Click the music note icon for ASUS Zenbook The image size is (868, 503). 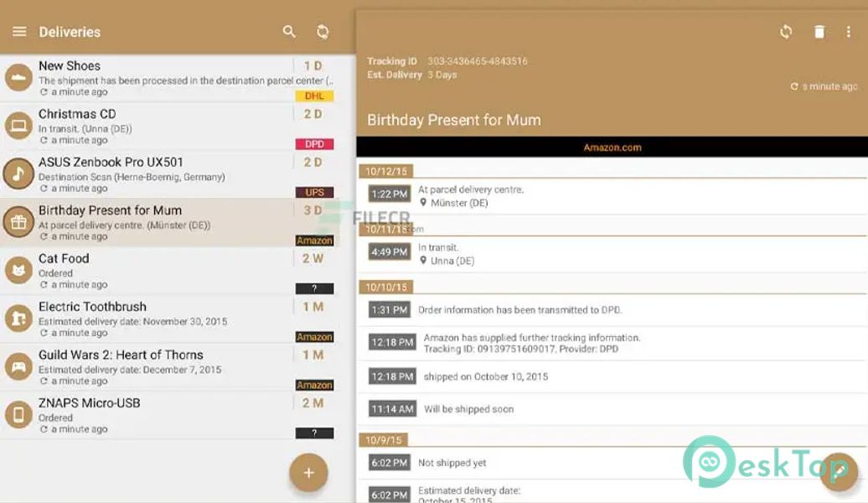point(18,174)
